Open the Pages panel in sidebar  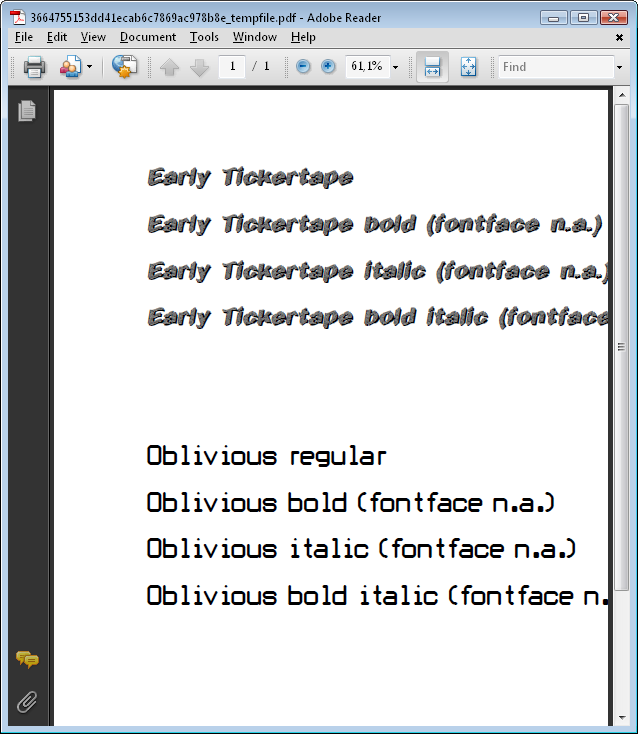point(27,111)
